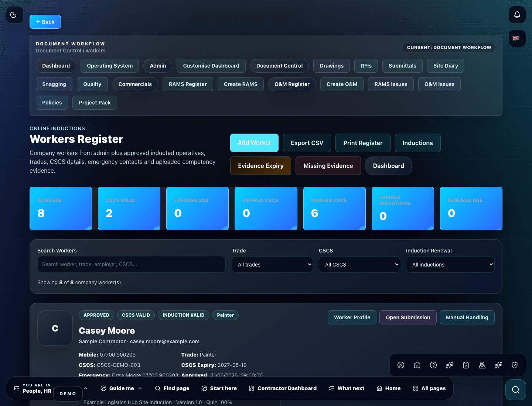Open Customise Dashboard
Screen dimensions: 532x406
[211, 66]
